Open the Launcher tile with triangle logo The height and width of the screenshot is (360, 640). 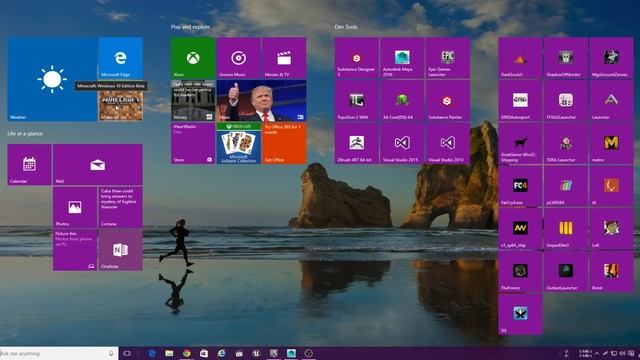pyautogui.click(x=611, y=100)
